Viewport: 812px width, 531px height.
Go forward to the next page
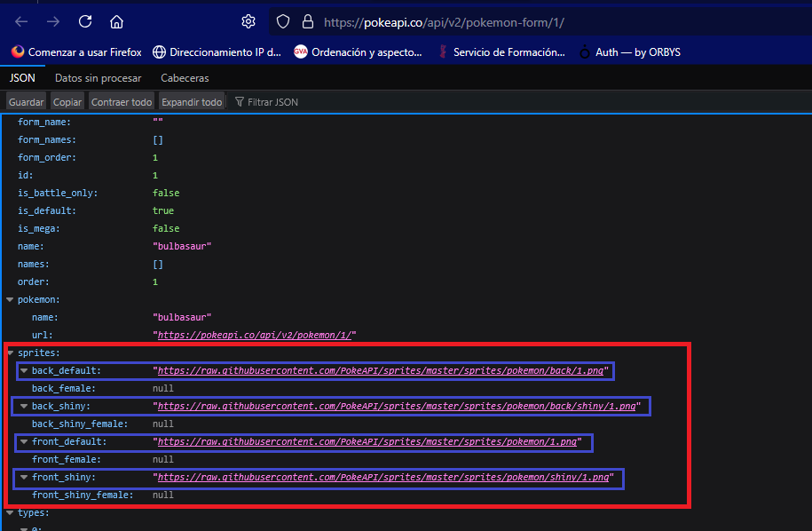click(53, 22)
